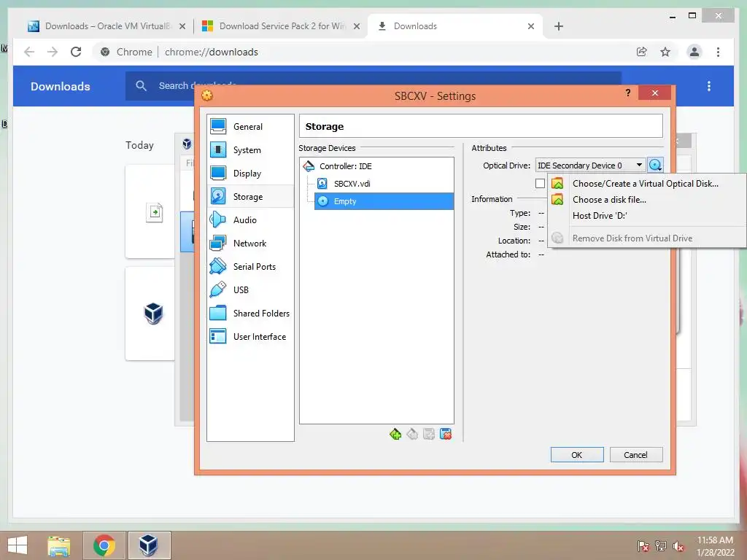
Task: Share this page icon in Chrome
Action: coord(642,52)
